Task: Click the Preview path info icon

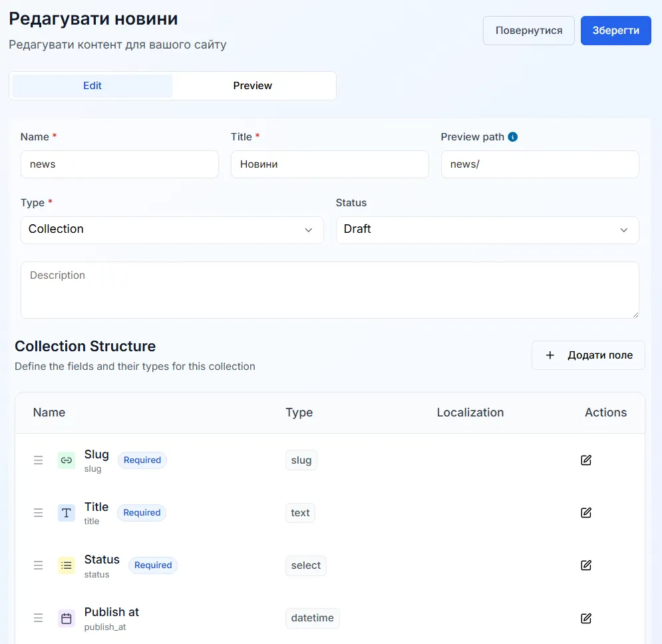Action: [x=512, y=137]
